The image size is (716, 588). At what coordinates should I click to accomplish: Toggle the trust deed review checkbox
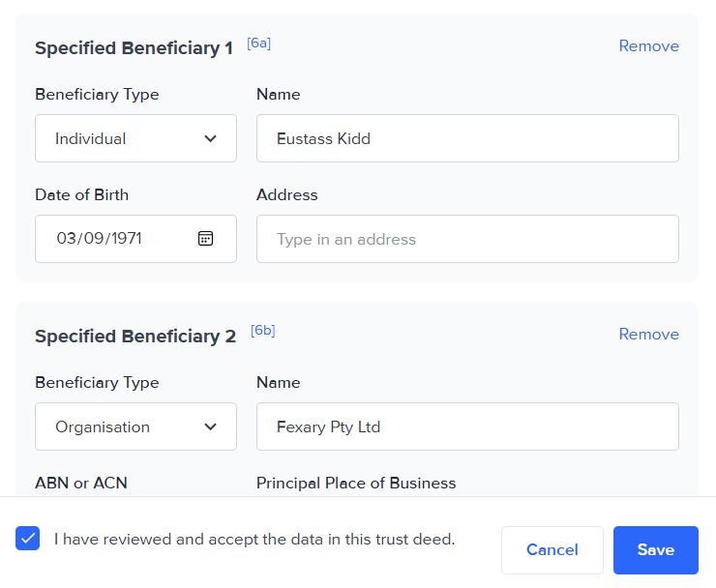point(28,539)
